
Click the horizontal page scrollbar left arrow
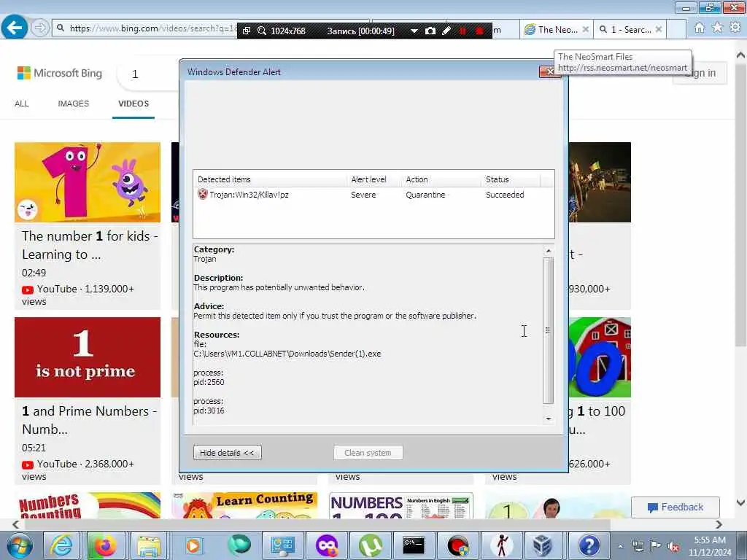coord(16,524)
